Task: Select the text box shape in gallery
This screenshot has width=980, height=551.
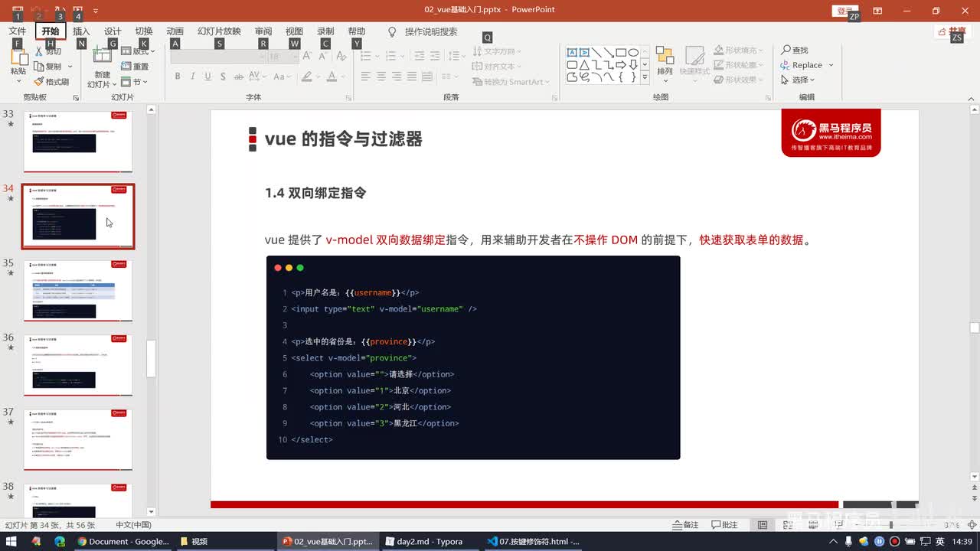Action: pyautogui.click(x=572, y=53)
